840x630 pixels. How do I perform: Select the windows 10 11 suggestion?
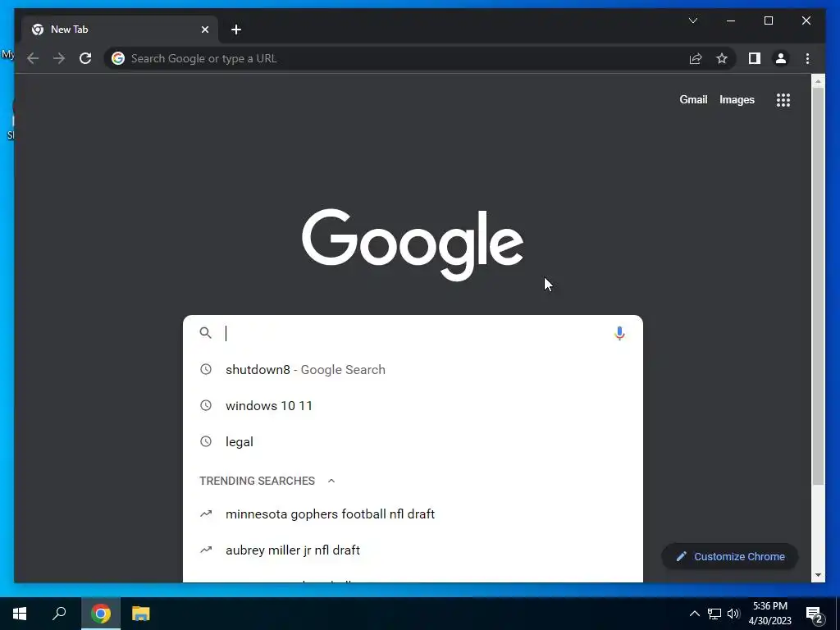coord(413,405)
